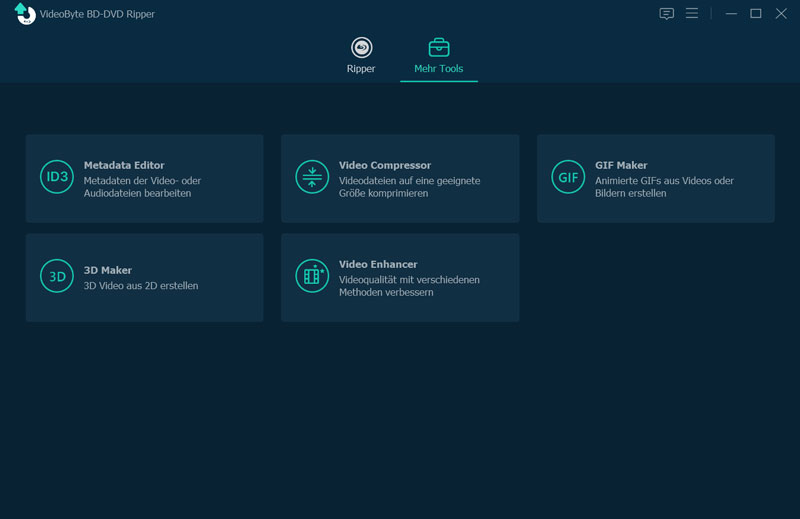800x519 pixels.
Task: Click the GIF circular icon
Action: 568,177
